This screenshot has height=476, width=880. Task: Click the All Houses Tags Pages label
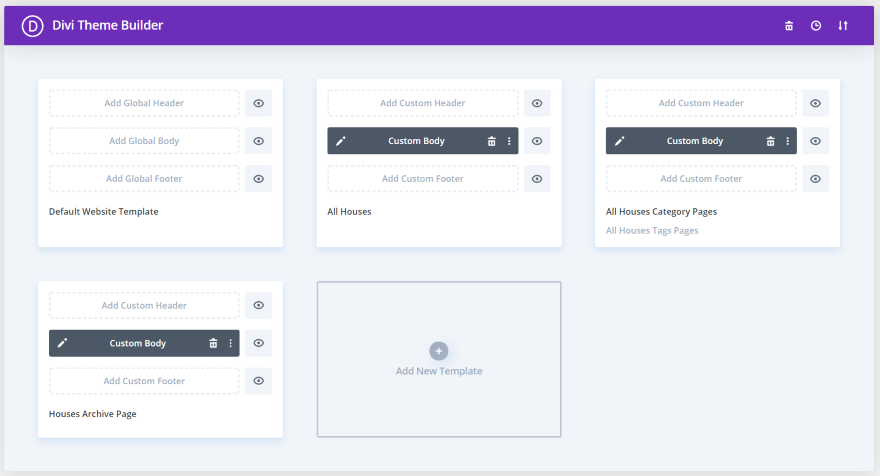tap(652, 231)
